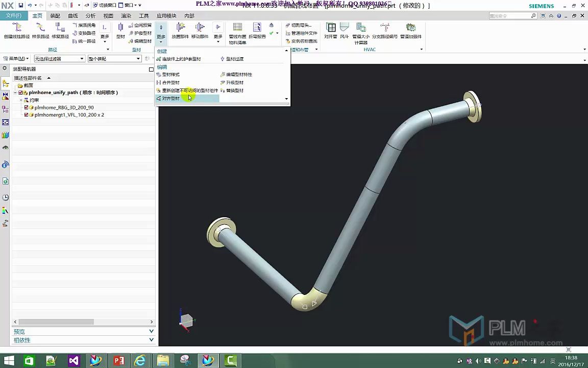Viewport: 588px width, 368px height.
Task: Open the assembly navigator tab icon
Action: tap(5, 84)
